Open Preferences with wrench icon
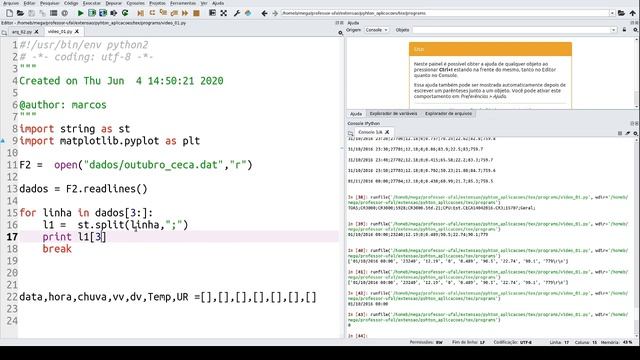The height and width of the screenshot is (360, 640). (237, 13)
